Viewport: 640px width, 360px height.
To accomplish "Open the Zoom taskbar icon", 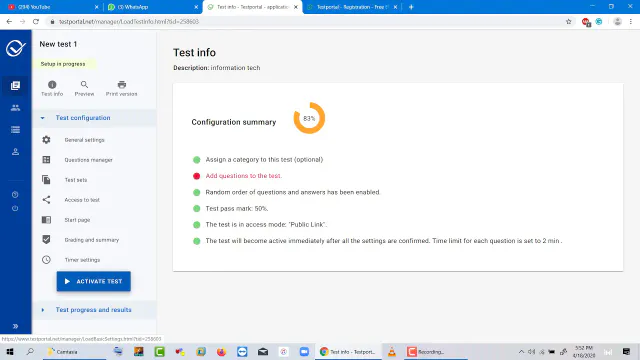I will point(304,351).
